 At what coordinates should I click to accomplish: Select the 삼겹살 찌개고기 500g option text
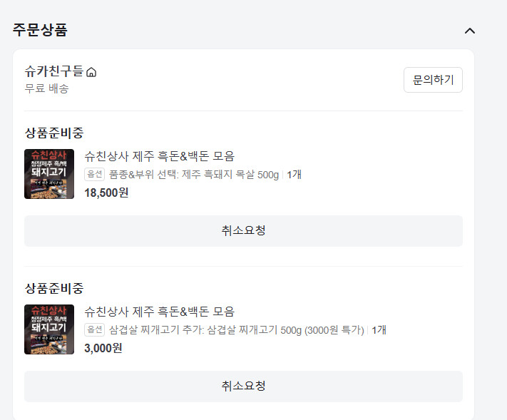point(237,330)
